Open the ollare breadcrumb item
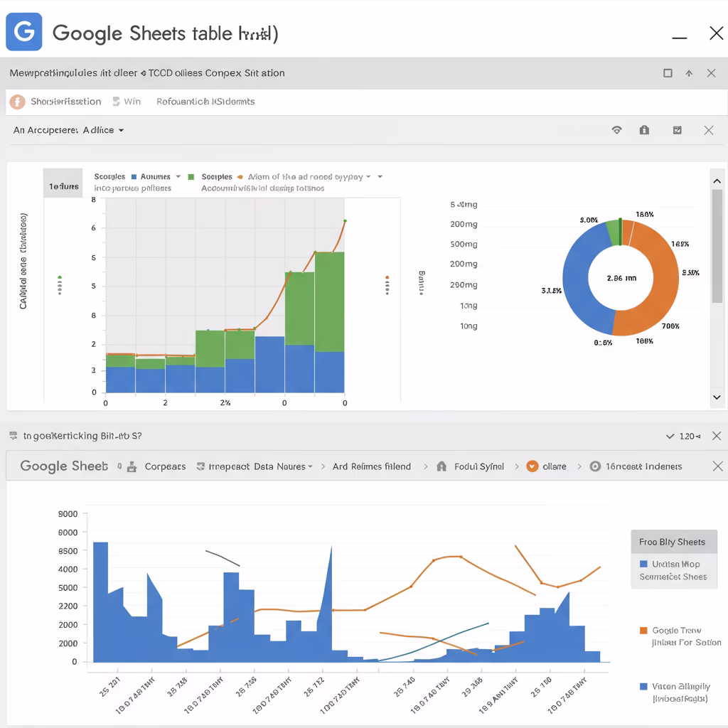Viewport: 728px width, 728px height. coord(555,466)
